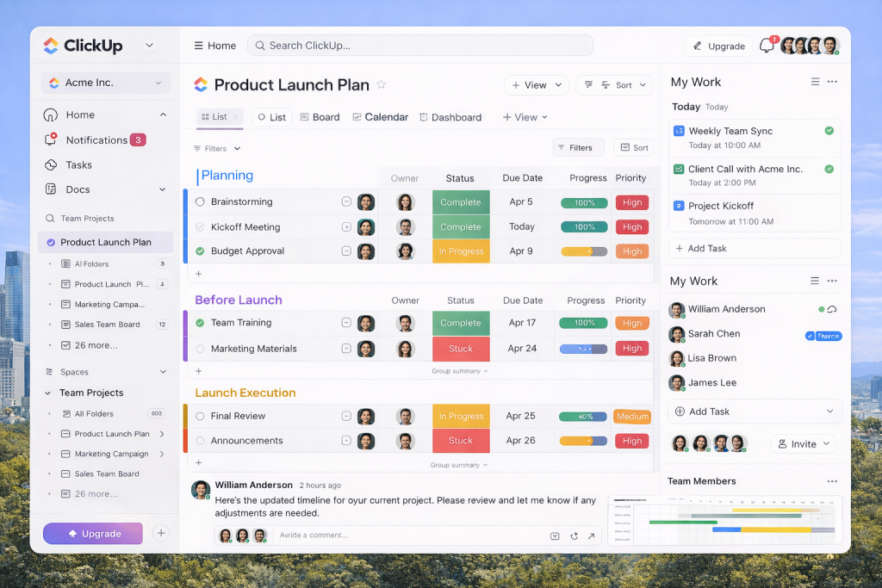Collapse the Spaces section chevron

pos(163,372)
